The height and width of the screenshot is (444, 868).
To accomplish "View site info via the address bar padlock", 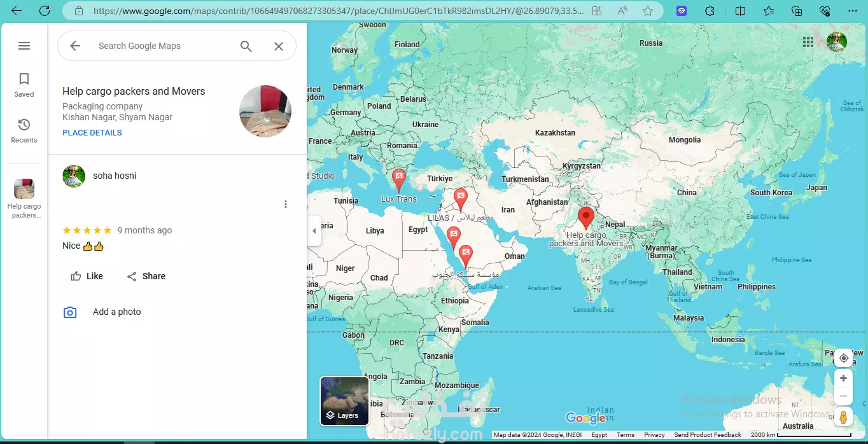I will [79, 11].
